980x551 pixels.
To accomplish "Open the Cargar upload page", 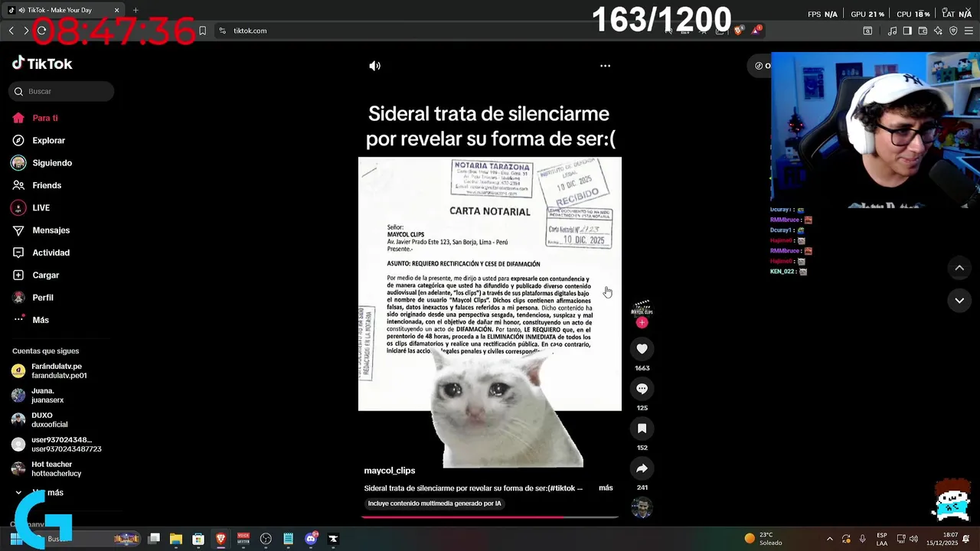I will point(35,275).
